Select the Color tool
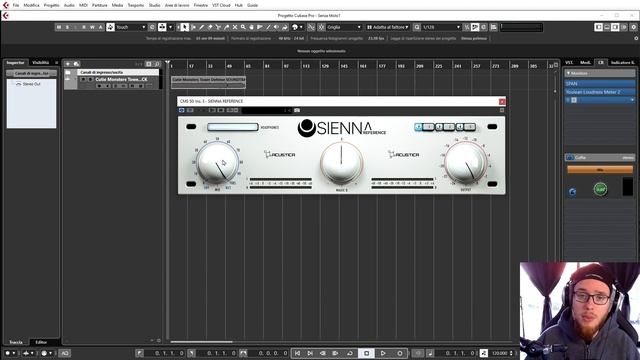Image resolution: width=640 pixels, height=360 pixels. [285, 27]
